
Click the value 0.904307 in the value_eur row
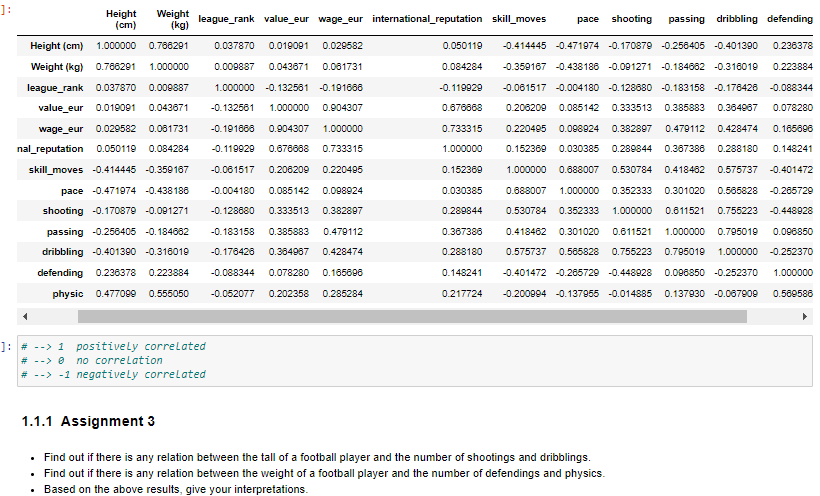coord(343,108)
